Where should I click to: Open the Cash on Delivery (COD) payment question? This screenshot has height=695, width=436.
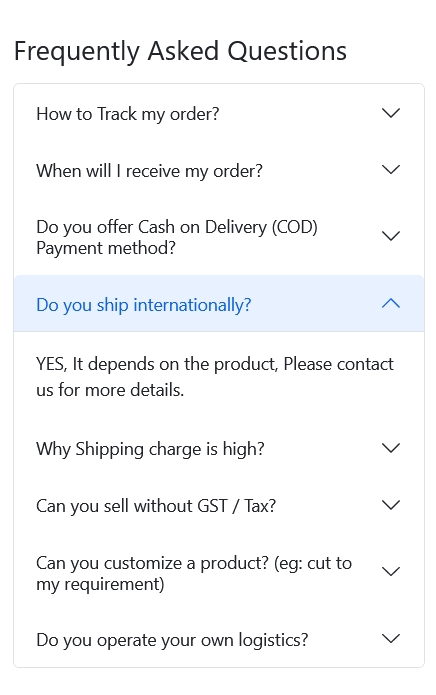click(219, 237)
